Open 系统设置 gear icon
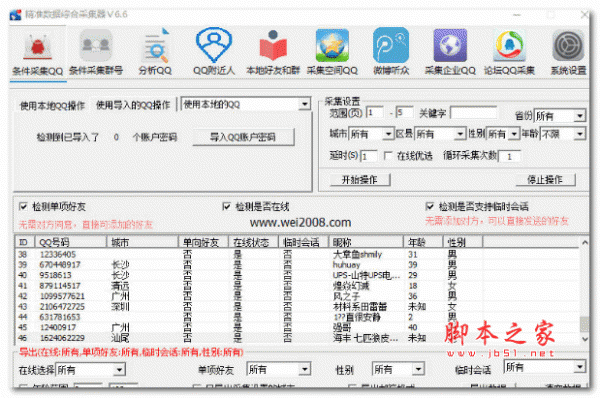Image resolution: width=600 pixels, height=398 pixels. coord(568,46)
